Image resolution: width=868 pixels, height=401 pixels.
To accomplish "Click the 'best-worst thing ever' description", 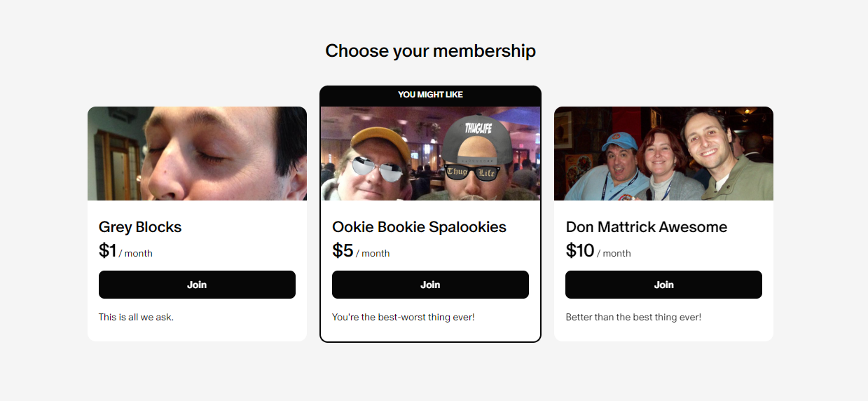I will point(404,318).
